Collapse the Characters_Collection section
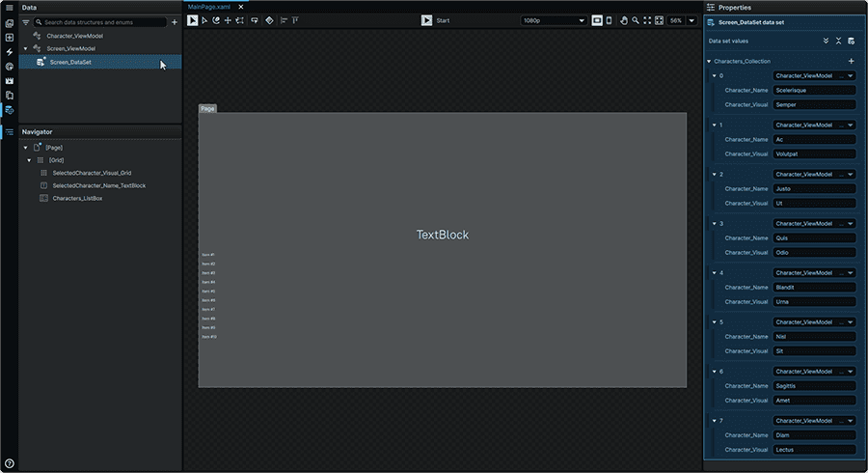The width and height of the screenshot is (868, 473). (709, 62)
